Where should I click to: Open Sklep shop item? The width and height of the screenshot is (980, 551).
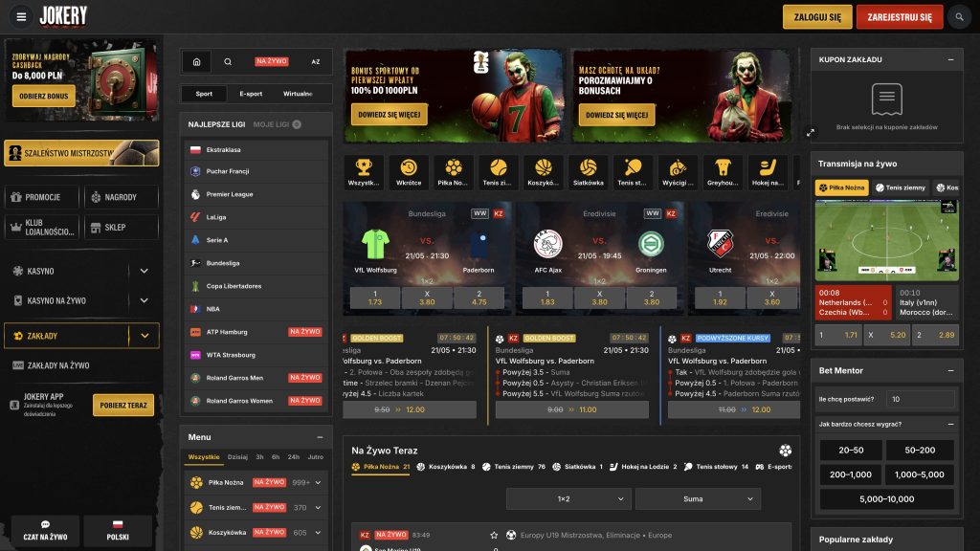(122, 228)
